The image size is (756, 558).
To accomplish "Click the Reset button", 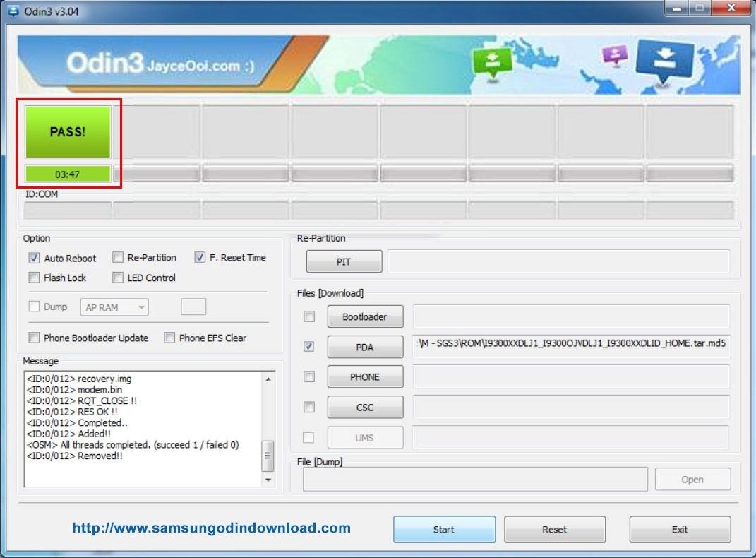I will point(554,530).
